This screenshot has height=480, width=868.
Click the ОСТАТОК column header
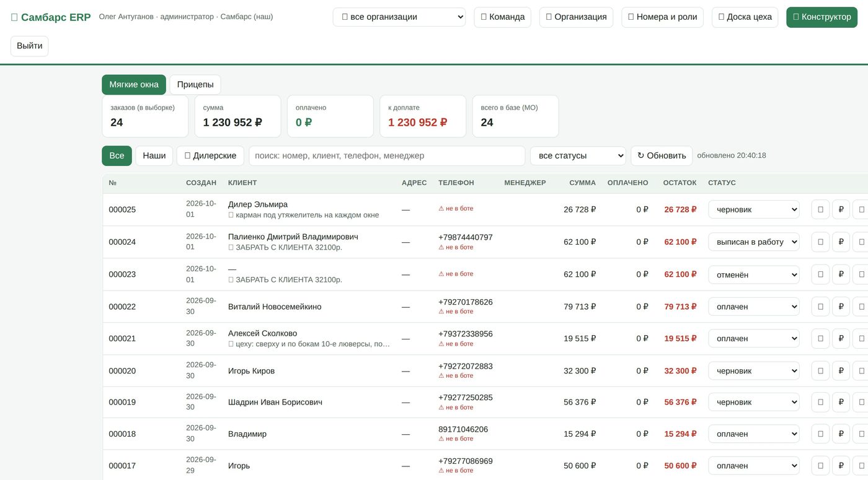point(680,183)
